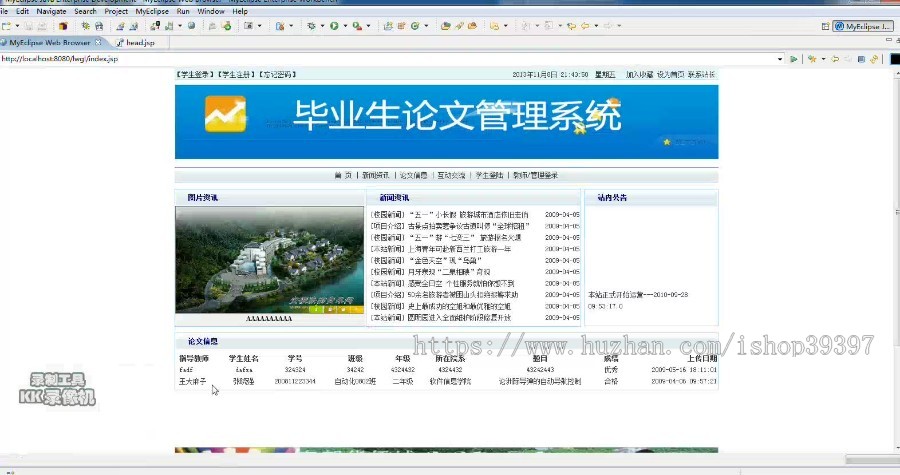Click the orange chart logo in banner
The height and width of the screenshot is (475, 900).
pos(226,114)
